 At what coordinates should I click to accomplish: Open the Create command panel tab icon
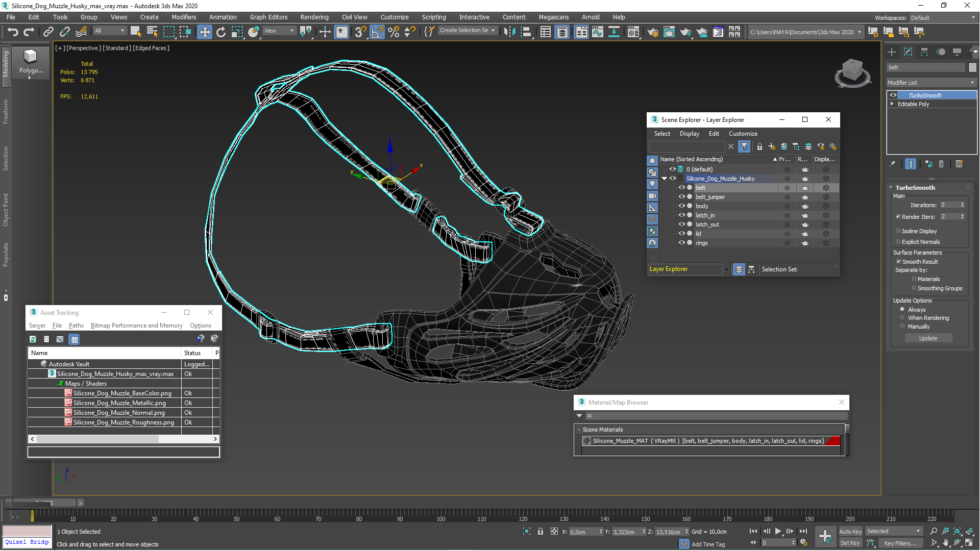(x=892, y=52)
